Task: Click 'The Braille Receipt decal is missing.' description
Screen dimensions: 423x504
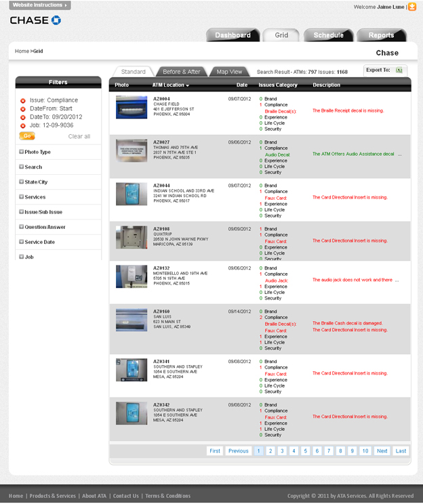Action: (348, 110)
